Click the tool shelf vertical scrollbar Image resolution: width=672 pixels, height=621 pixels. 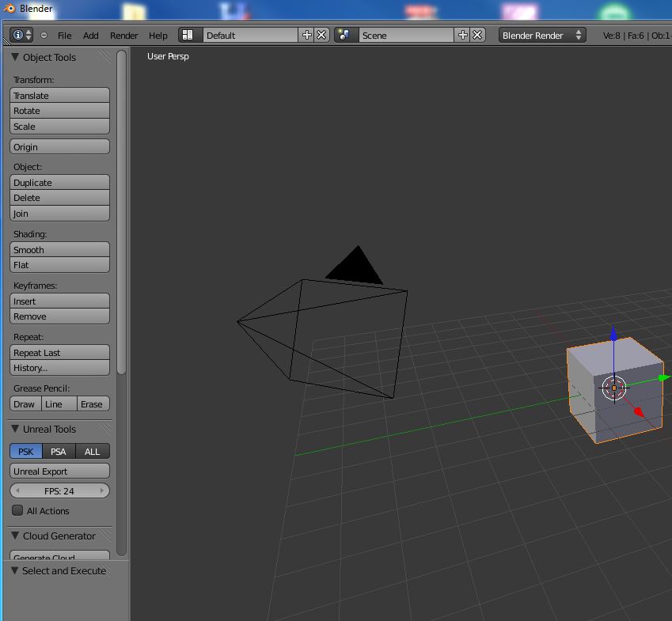(x=122, y=212)
